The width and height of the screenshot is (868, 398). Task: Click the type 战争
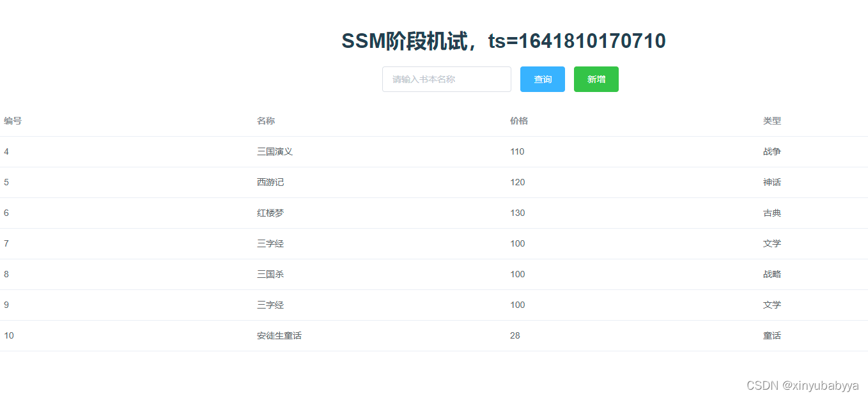(x=772, y=151)
